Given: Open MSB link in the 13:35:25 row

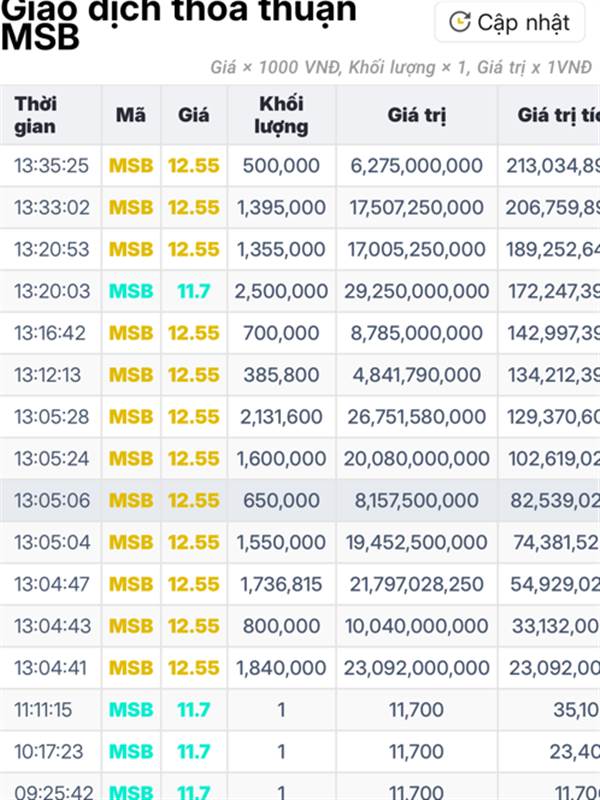Looking at the screenshot, I should click(x=131, y=166).
